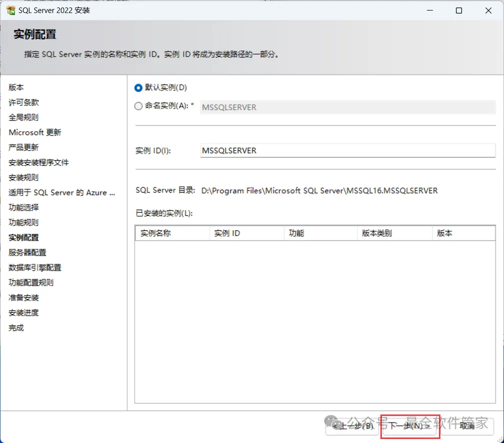504x443 pixels.
Task: Click the 取消 button
Action: 467,426
